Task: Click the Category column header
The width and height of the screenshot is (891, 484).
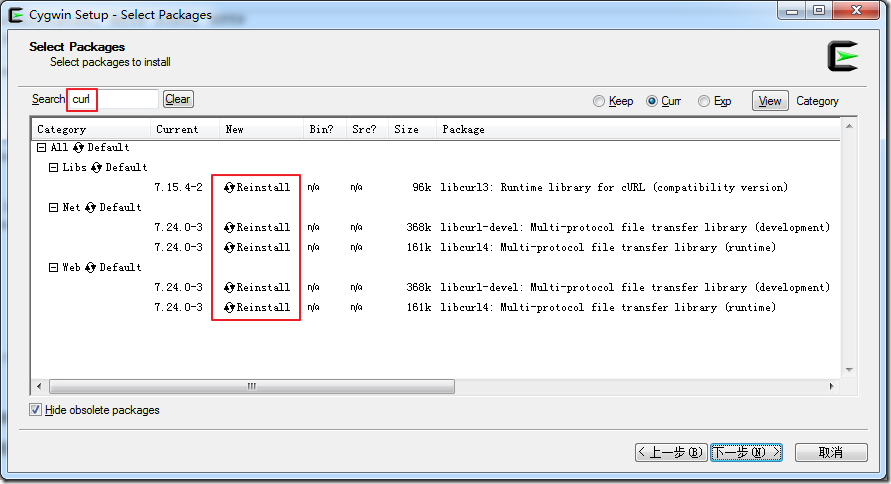Action: click(91, 130)
